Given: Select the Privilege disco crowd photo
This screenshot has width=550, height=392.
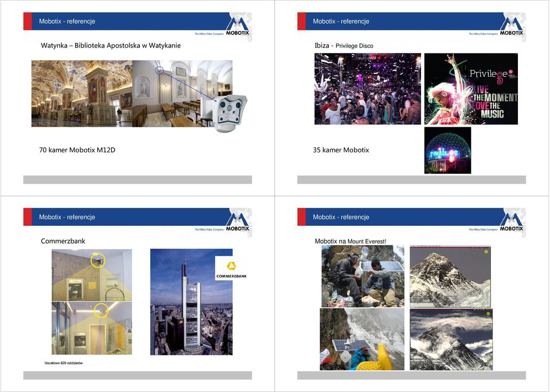Looking at the screenshot, I should pos(368,89).
